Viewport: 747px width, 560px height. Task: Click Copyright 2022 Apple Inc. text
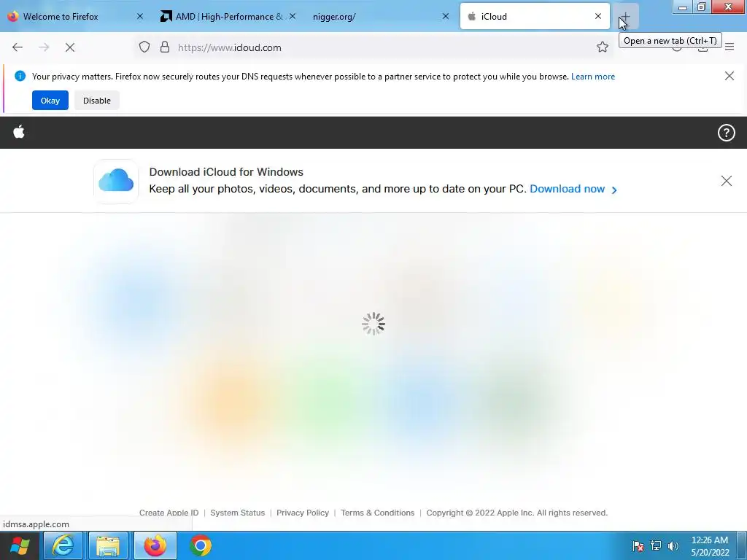pos(517,513)
